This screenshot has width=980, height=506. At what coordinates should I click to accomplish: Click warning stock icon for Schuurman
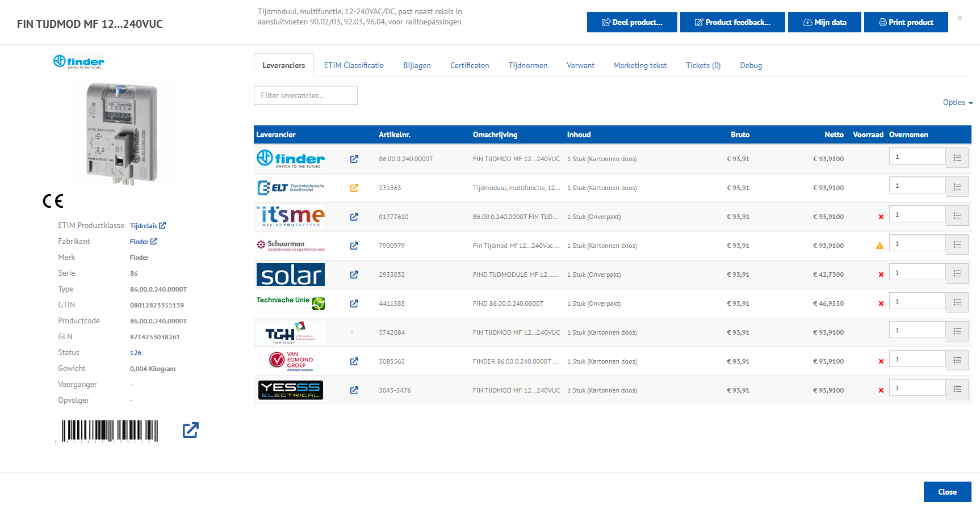[x=880, y=246]
